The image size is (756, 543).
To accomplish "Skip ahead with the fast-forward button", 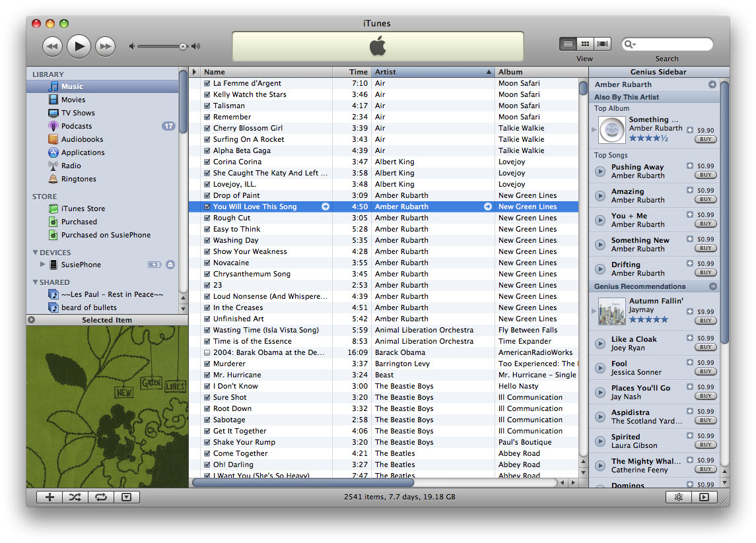I will [x=105, y=46].
